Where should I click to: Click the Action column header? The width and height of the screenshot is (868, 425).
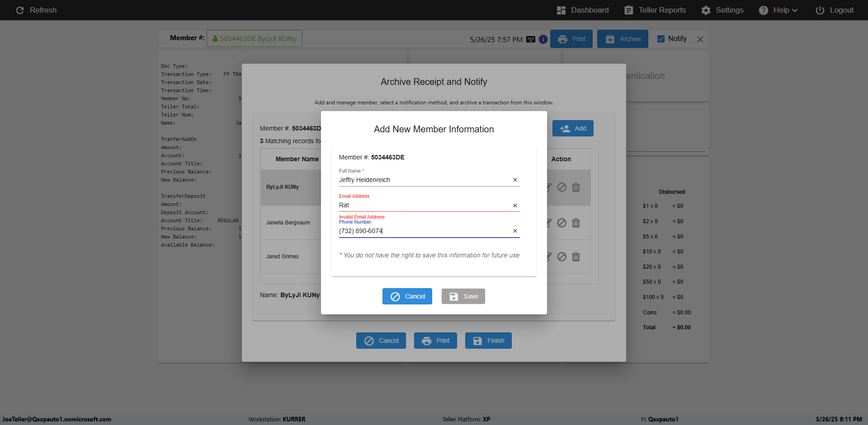point(561,159)
